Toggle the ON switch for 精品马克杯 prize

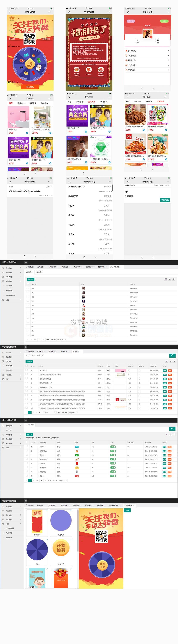(113, 459)
